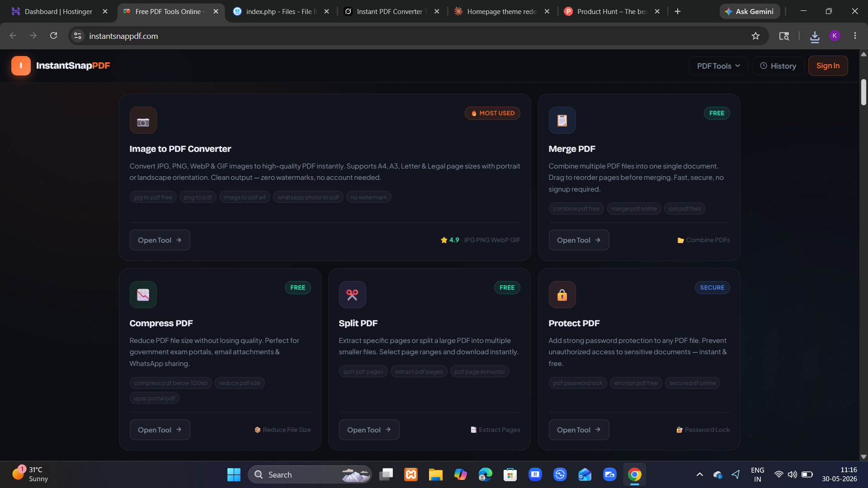This screenshot has height=488, width=868.
Task: Click the Sign In button
Action: click(x=828, y=66)
